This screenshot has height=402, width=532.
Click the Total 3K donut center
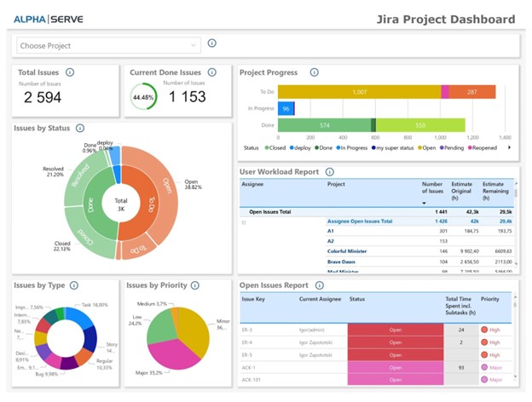coord(121,204)
